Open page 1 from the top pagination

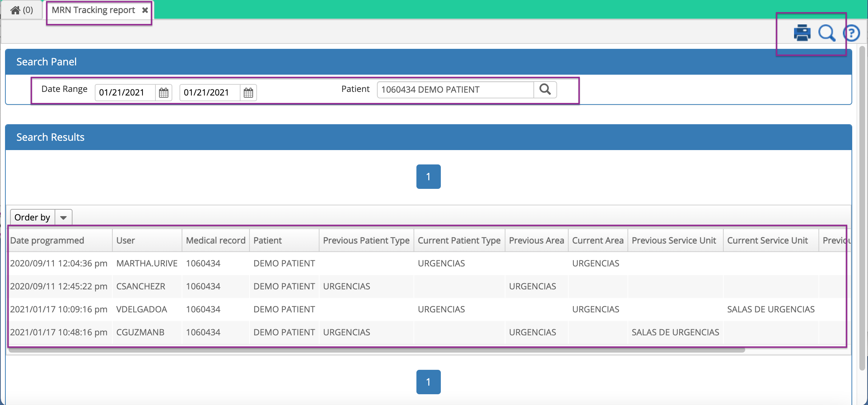coord(428,176)
